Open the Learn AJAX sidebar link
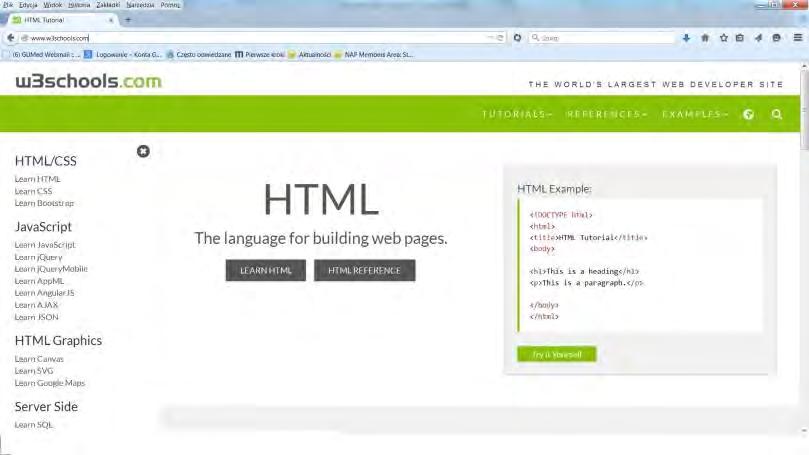The height and width of the screenshot is (455, 809). [36, 305]
